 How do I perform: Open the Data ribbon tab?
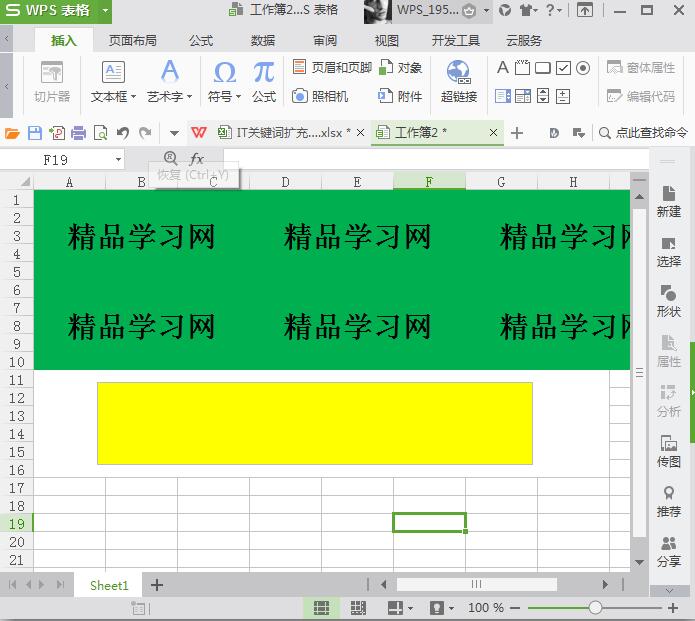click(263, 40)
